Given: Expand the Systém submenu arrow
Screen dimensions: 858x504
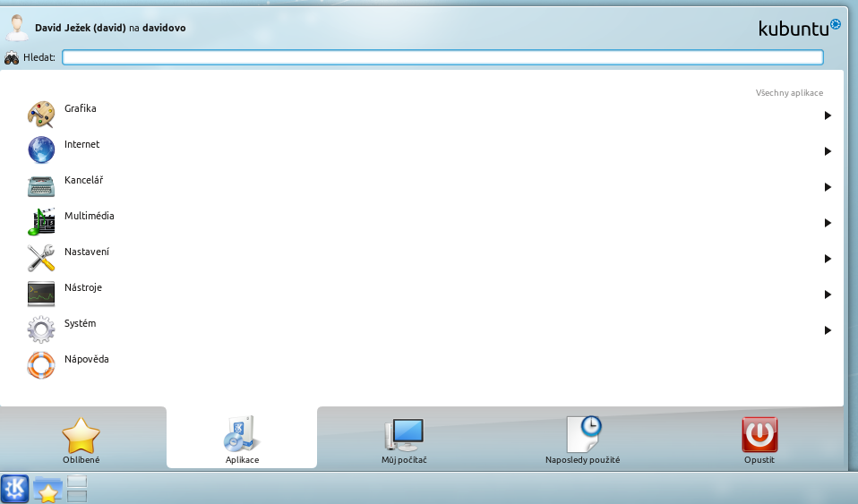Looking at the screenshot, I should tap(828, 330).
